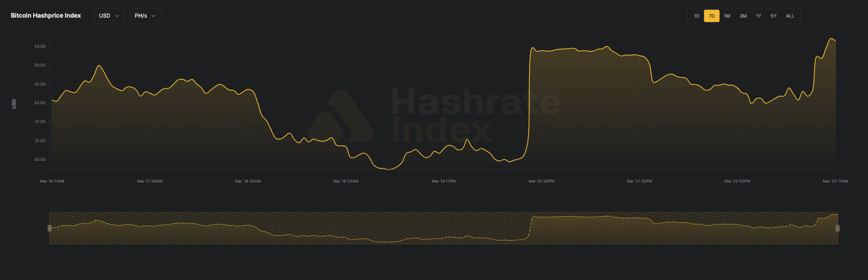Click the 30.50 y-axis value
Image resolution: width=868 pixels, height=280 pixels.
(40, 159)
